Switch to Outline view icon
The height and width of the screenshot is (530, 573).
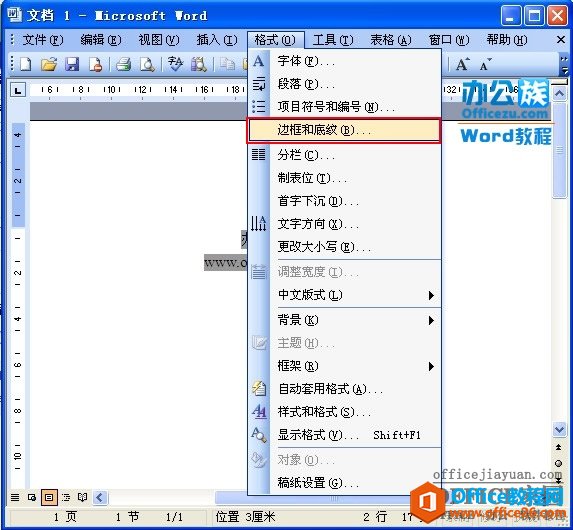66,497
